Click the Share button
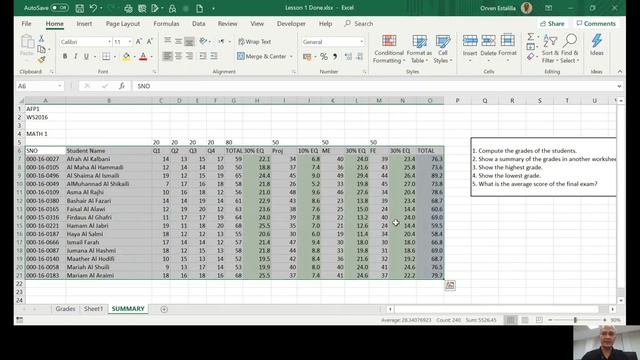Screen dimensions: 640x360 pyautogui.click(x=552, y=24)
